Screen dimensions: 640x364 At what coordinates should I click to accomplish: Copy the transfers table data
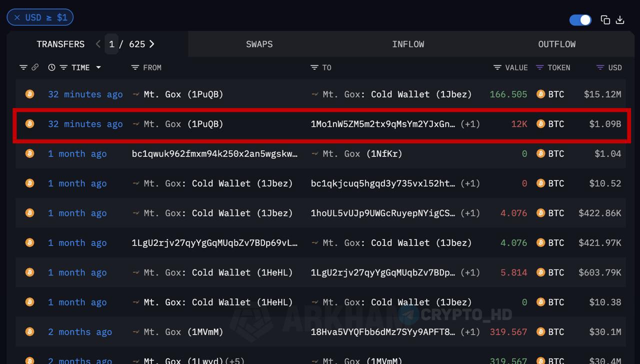coord(605,19)
